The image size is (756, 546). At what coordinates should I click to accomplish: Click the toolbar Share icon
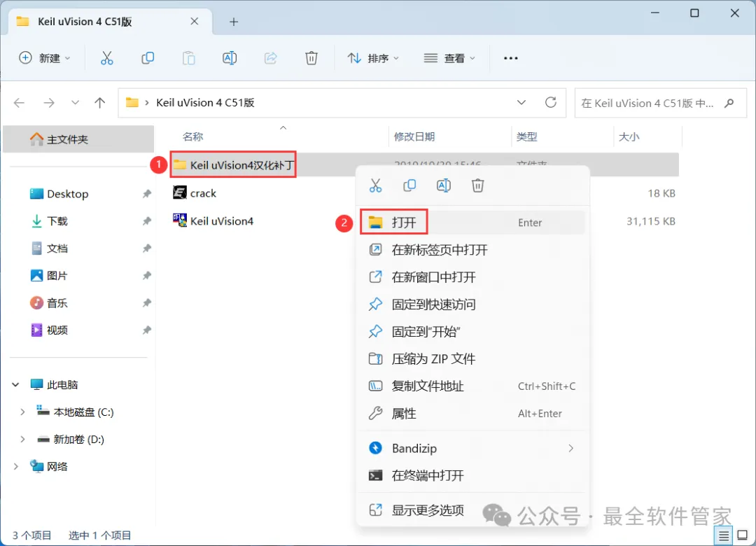(270, 58)
